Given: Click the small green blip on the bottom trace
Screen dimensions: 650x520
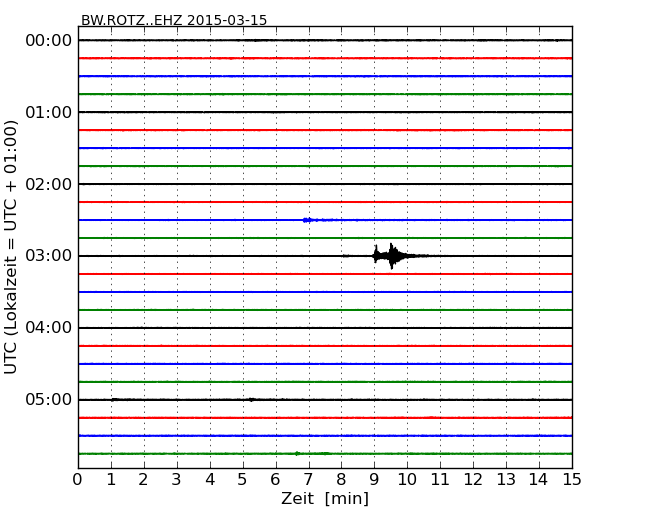Looking at the screenshot, I should (x=297, y=454).
